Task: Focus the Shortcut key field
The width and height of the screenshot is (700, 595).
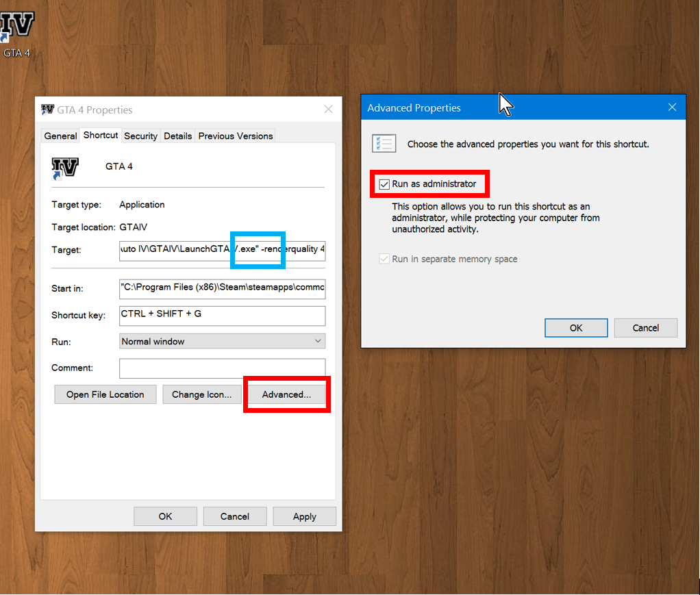Action: coord(223,315)
